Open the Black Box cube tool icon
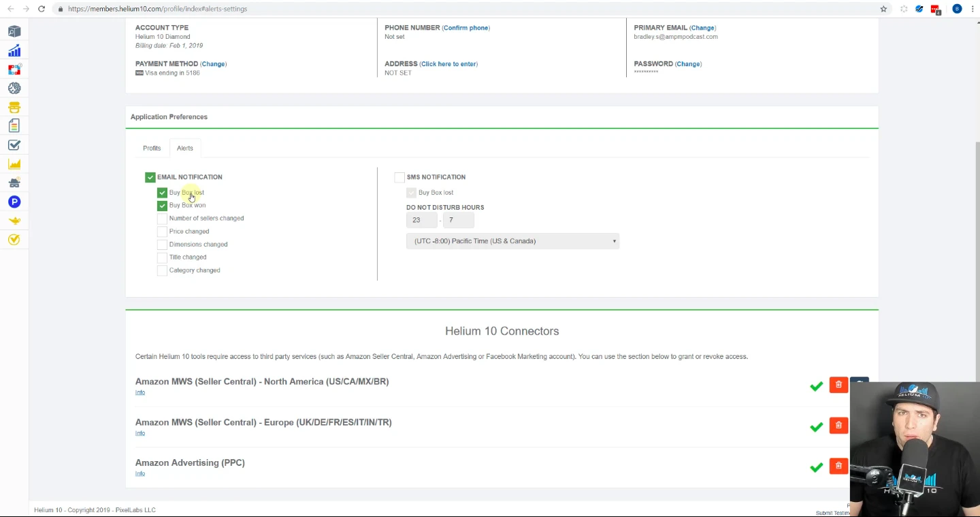980x517 pixels. coord(14,31)
